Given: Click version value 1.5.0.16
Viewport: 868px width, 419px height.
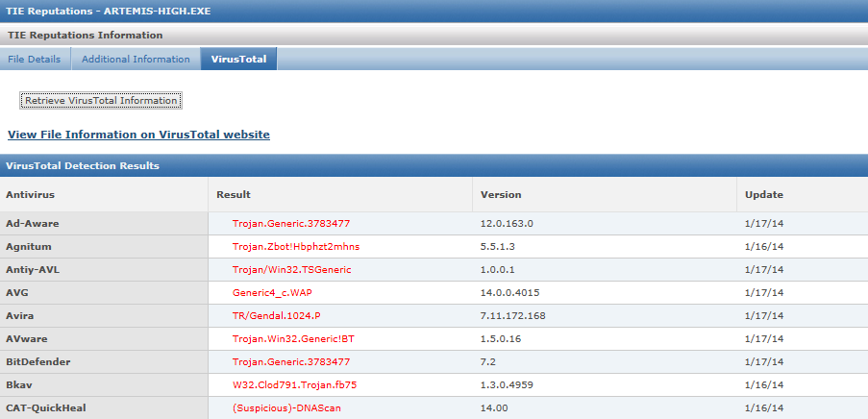Looking at the screenshot, I should click(501, 338).
